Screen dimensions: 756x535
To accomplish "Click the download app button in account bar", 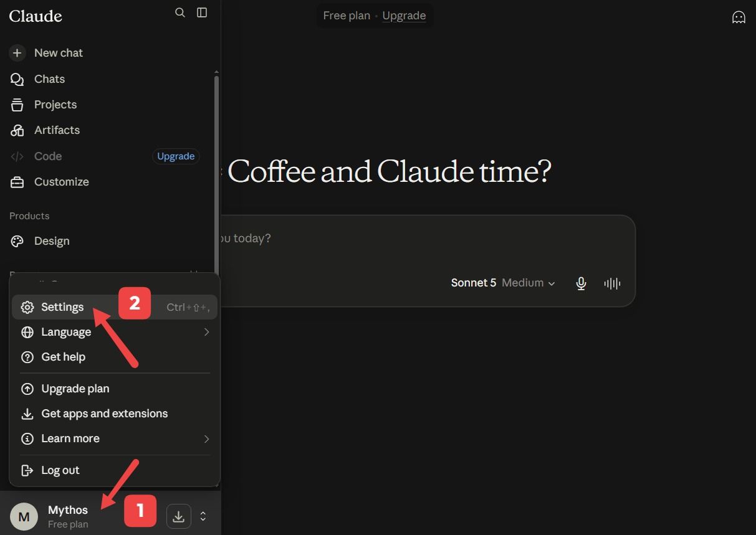I will tap(178, 516).
